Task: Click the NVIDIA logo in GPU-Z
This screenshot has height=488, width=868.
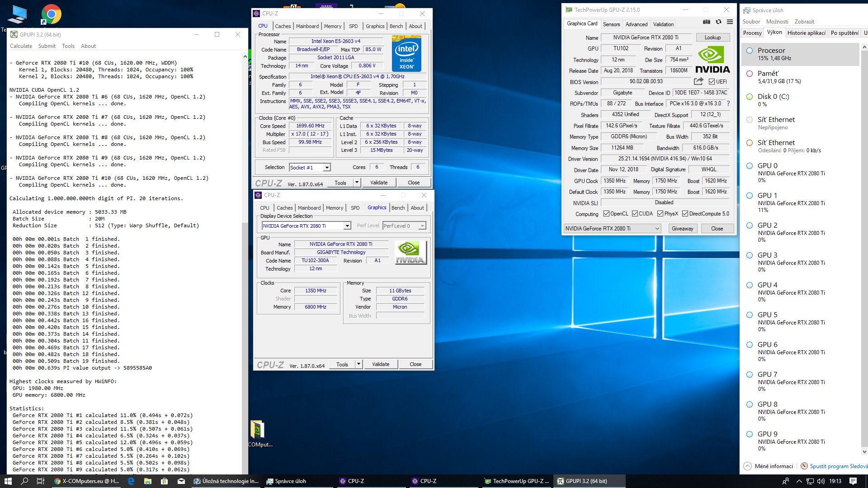Action: 712,59
